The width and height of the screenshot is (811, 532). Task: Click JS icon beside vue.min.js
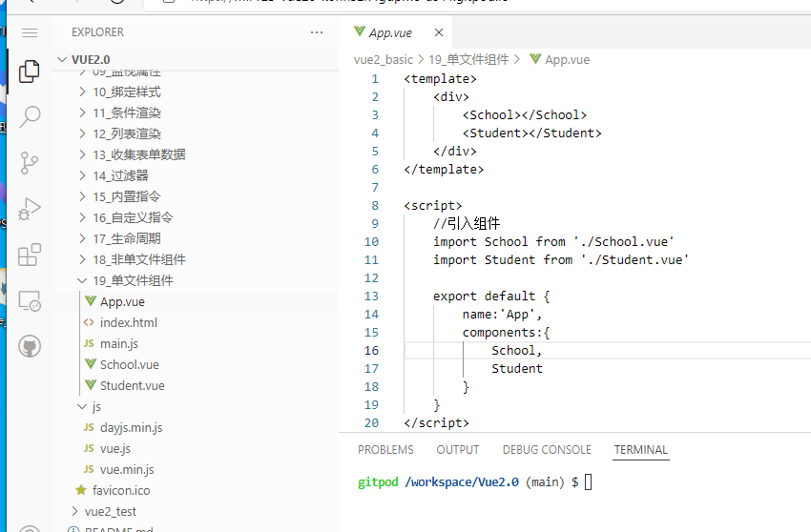(x=89, y=469)
